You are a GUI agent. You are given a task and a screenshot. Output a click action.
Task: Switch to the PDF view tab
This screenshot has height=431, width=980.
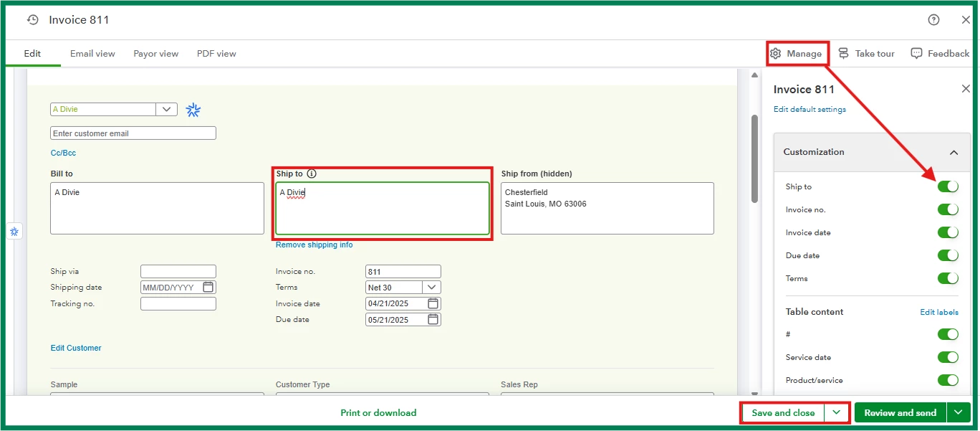pos(216,54)
